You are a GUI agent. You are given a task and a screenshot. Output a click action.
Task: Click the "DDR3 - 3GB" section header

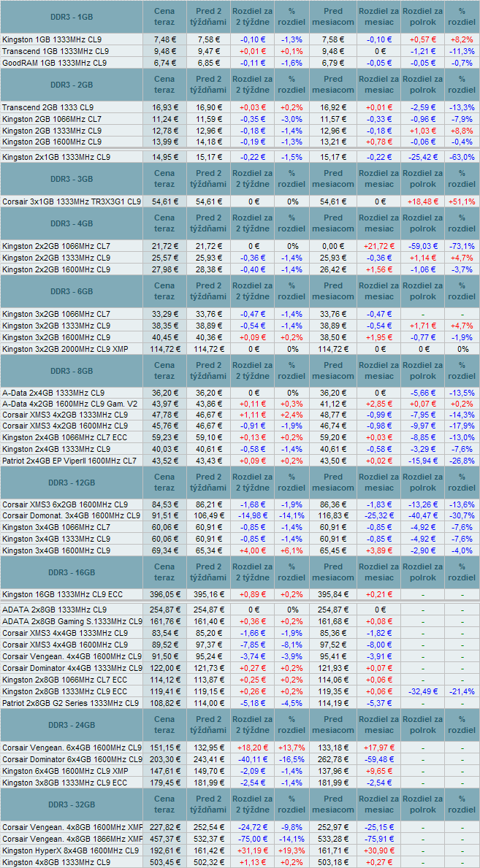(72, 179)
